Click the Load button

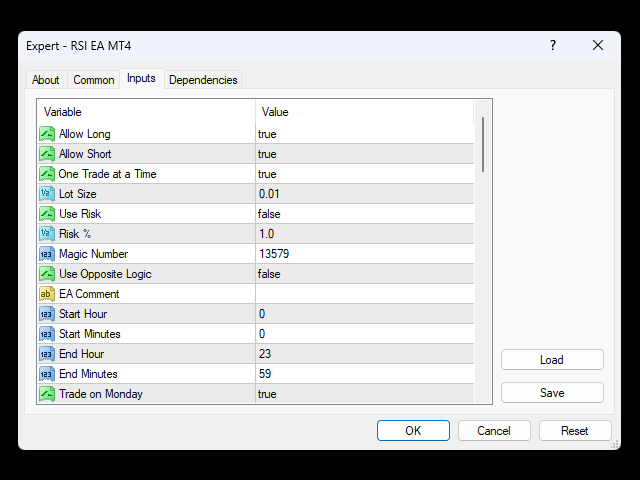click(x=552, y=360)
